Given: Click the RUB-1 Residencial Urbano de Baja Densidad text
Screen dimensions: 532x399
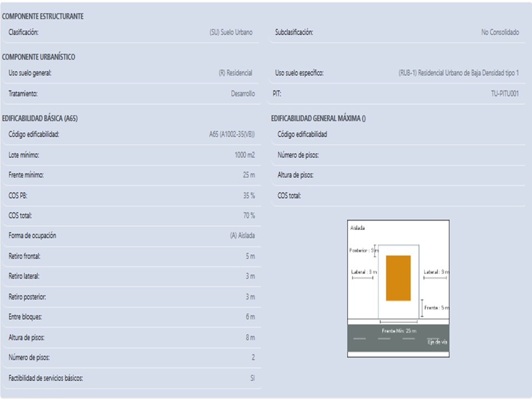Looking at the screenshot, I should 459,73.
